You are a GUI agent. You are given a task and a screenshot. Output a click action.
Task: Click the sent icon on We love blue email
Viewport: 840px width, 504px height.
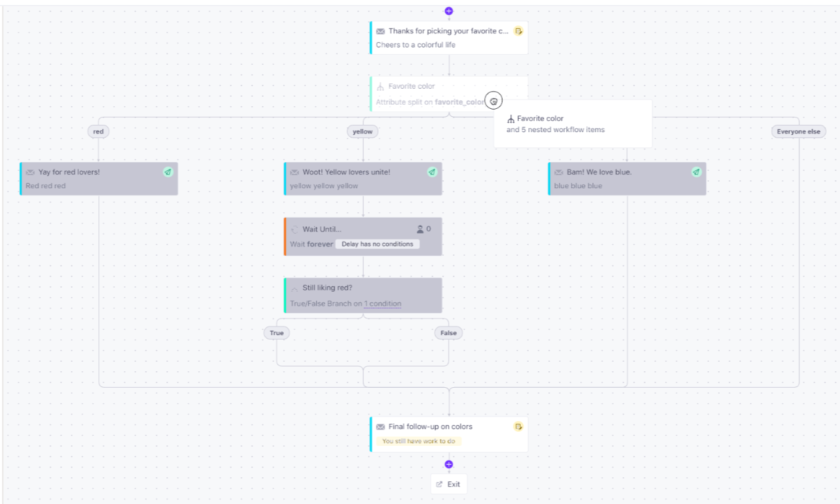coord(696,172)
